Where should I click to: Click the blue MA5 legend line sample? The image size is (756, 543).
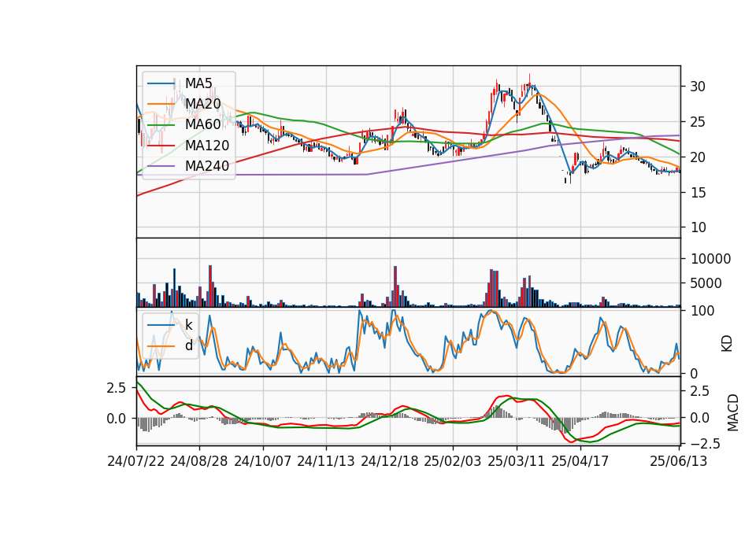click(x=161, y=83)
